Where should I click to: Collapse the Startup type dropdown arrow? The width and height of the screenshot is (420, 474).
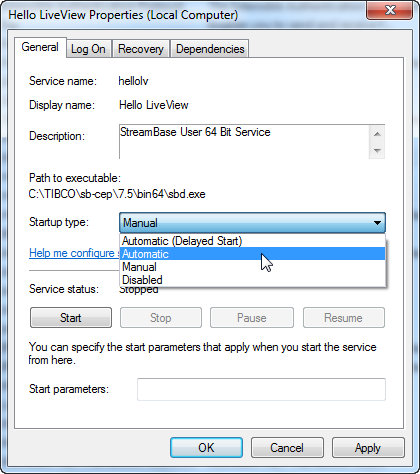(x=377, y=223)
